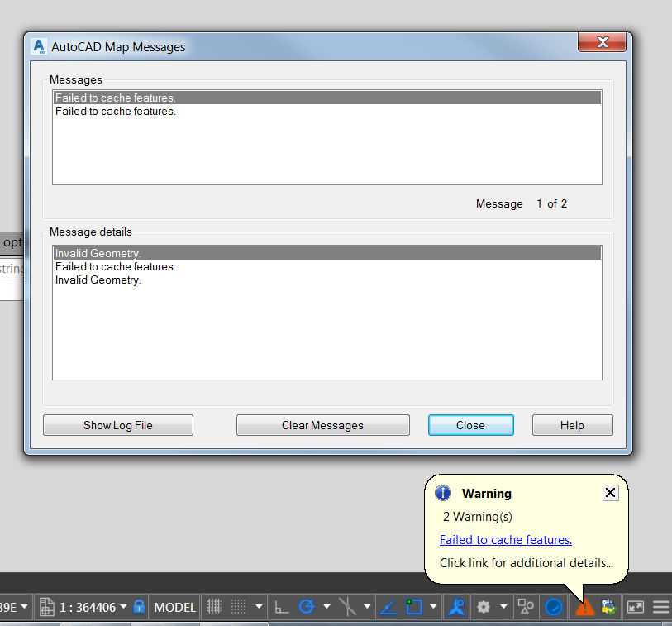The height and width of the screenshot is (626, 672).
Task: Toggle Isometric drafting icon
Action: [x=347, y=606]
